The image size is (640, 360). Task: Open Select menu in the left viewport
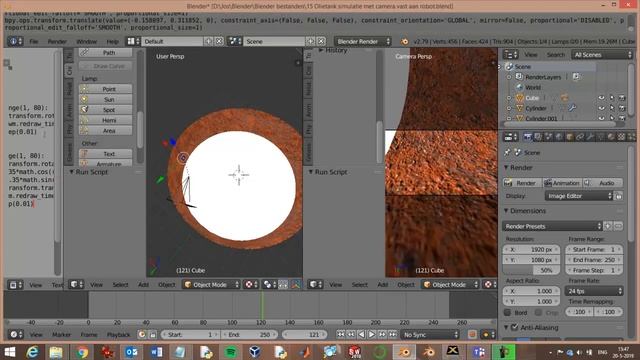120,284
